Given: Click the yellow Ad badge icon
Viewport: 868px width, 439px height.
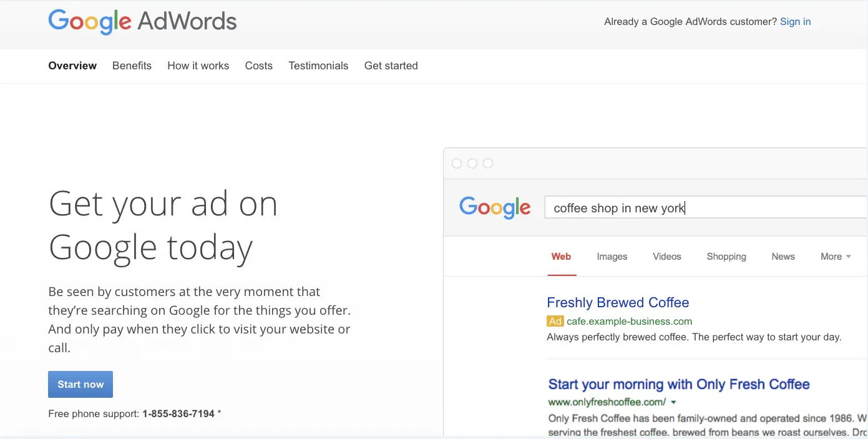Looking at the screenshot, I should 555,321.
